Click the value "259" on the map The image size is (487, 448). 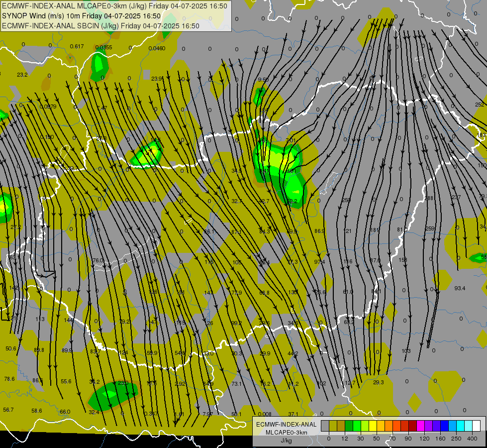(x=430, y=228)
